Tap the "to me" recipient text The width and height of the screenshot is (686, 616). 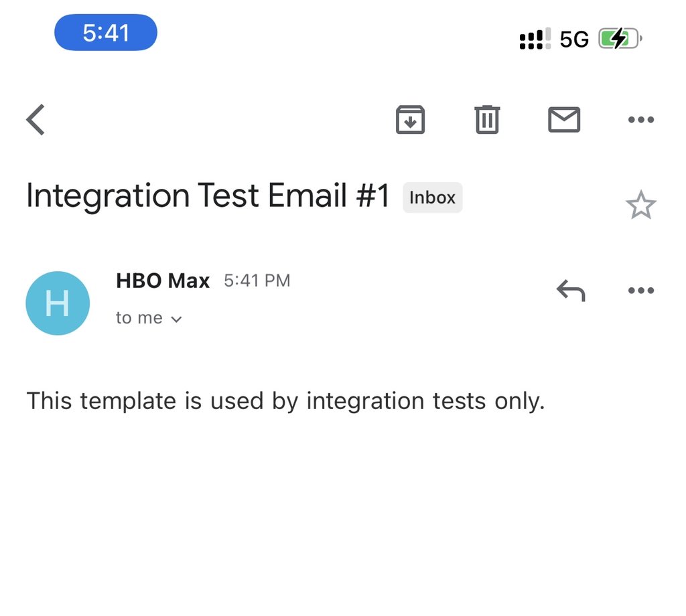tap(139, 318)
